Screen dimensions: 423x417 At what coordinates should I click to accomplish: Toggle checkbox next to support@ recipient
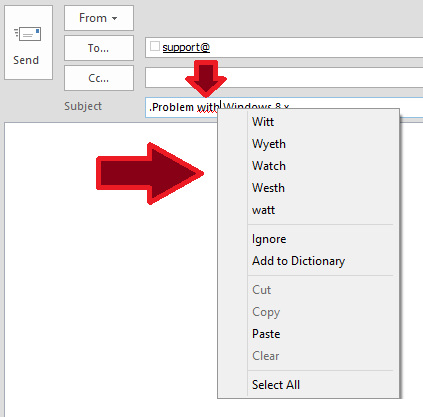155,46
